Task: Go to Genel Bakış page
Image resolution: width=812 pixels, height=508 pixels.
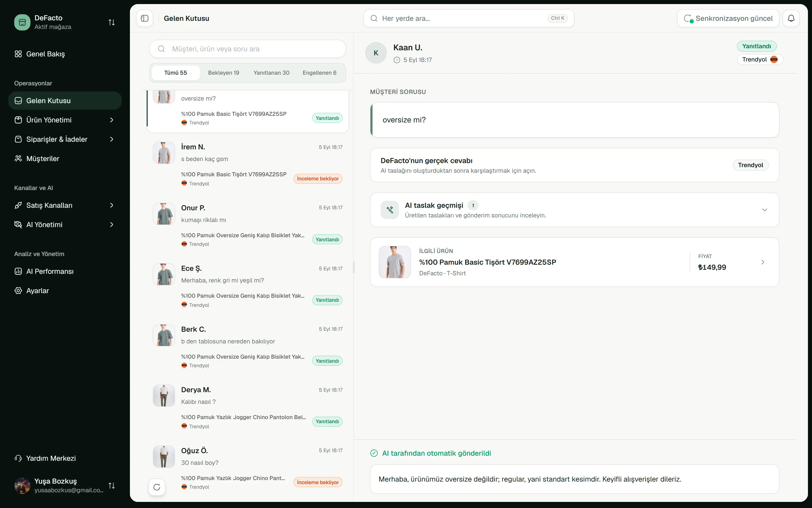Action: 65,54
